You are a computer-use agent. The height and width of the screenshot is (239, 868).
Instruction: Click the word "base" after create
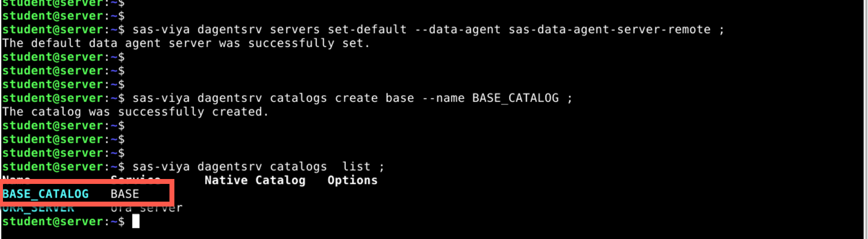coord(400,98)
